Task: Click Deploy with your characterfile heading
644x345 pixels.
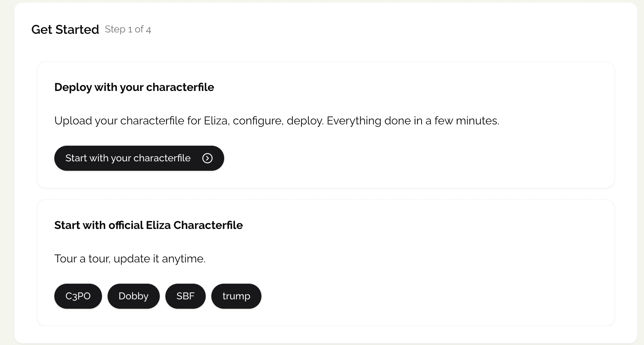Action: [134, 87]
